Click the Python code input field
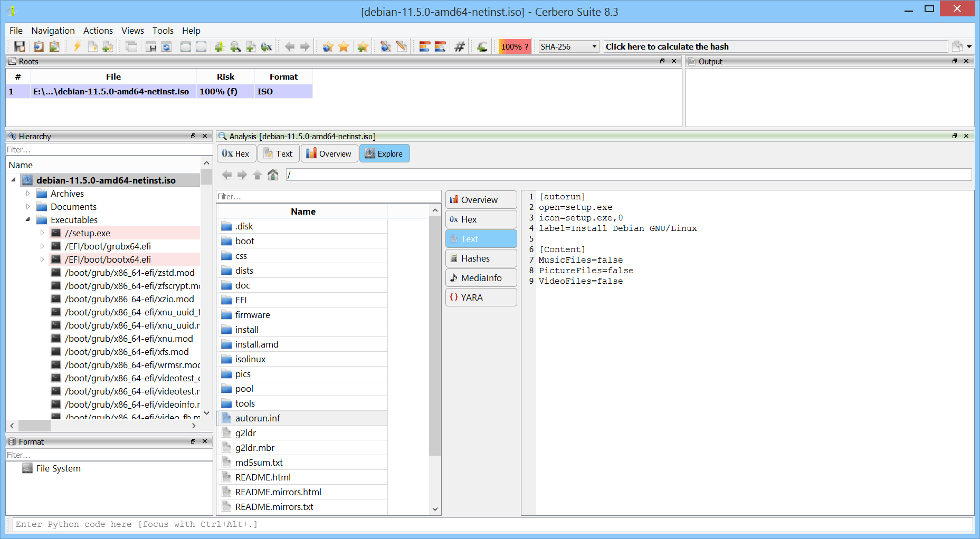Image resolution: width=980 pixels, height=539 pixels. pyautogui.click(x=492, y=524)
